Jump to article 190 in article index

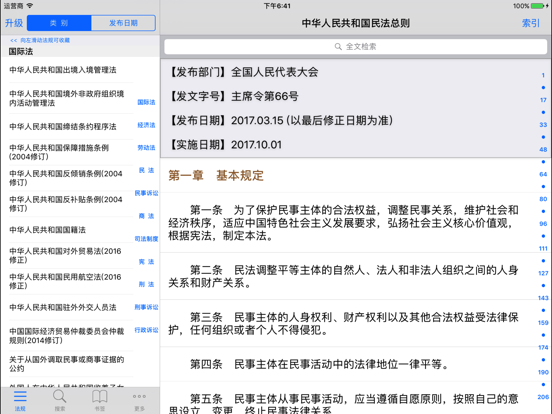pyautogui.click(x=543, y=372)
